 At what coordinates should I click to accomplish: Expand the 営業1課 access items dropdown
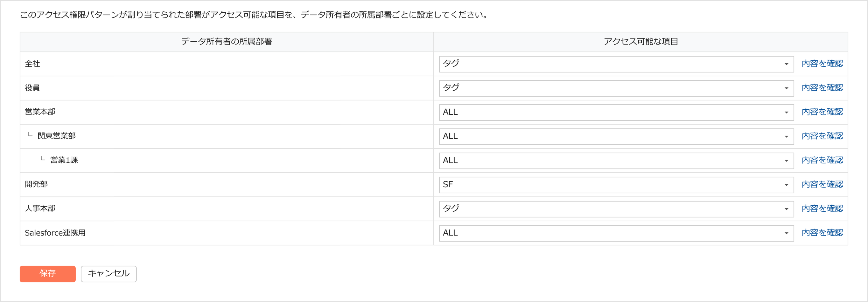click(x=616, y=161)
